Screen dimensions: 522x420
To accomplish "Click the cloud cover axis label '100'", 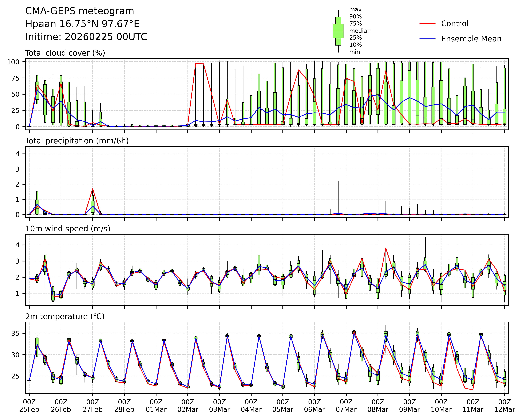I will click(x=13, y=62).
